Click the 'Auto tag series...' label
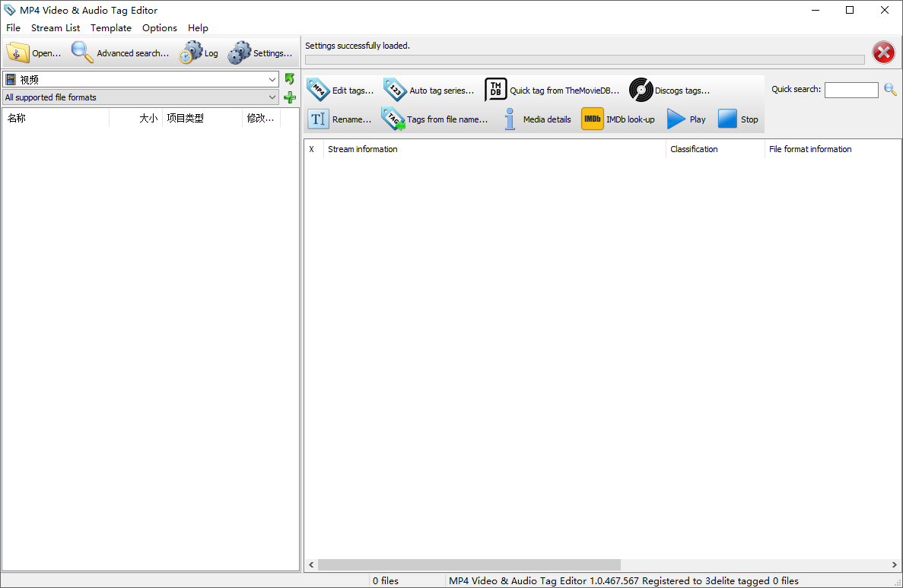The image size is (903, 588). (x=442, y=91)
